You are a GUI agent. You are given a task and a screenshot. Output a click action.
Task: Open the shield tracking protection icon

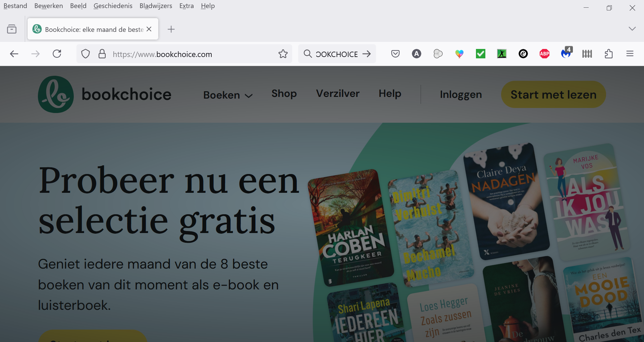[86, 54]
